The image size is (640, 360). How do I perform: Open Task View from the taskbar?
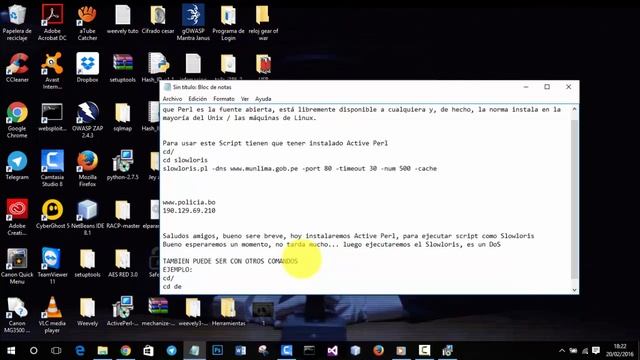click(x=56, y=350)
